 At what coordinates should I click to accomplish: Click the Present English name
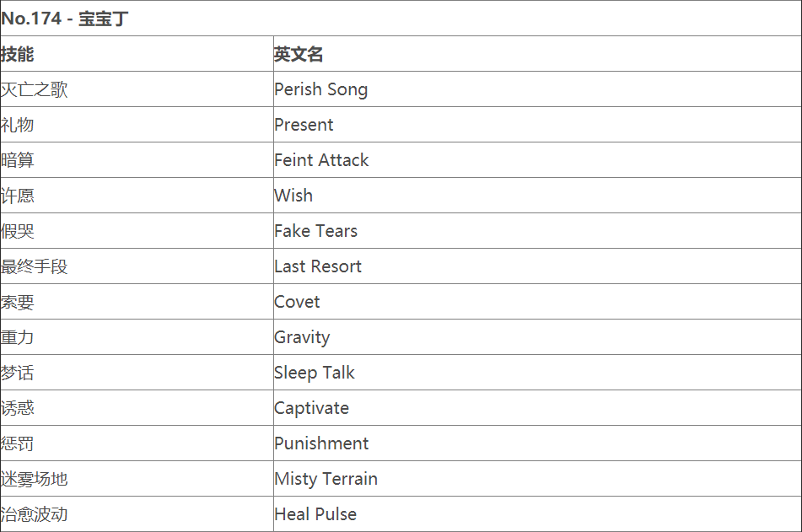[304, 125]
